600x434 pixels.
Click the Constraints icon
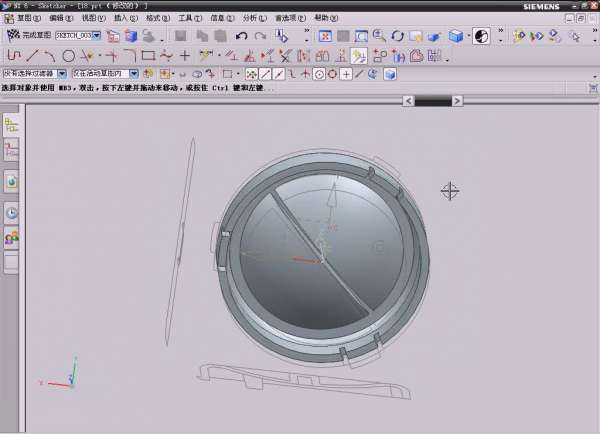tap(231, 56)
